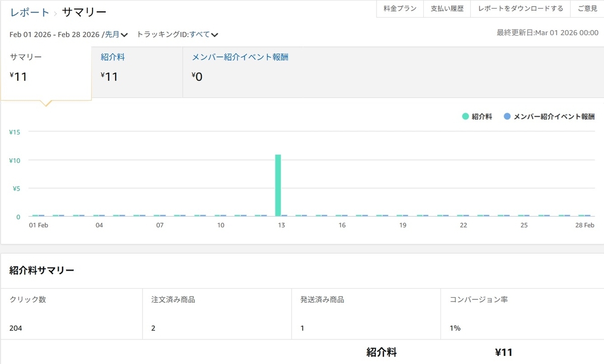Go to レポート breadcrumb link

pyautogui.click(x=30, y=13)
